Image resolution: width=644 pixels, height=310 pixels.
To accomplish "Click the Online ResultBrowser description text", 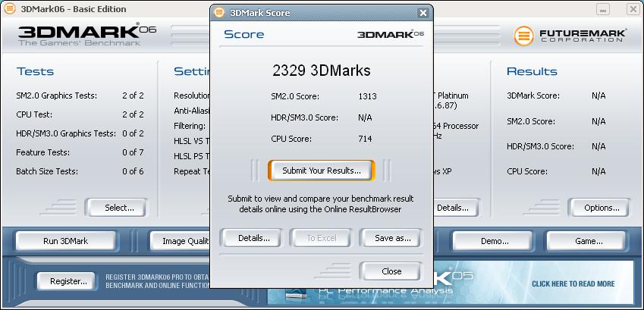I will [321, 204].
